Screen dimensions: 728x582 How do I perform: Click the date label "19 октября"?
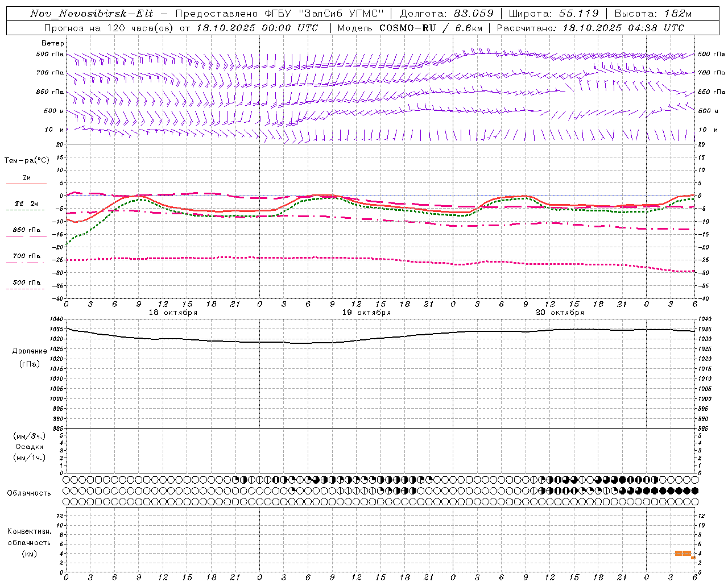(x=366, y=313)
